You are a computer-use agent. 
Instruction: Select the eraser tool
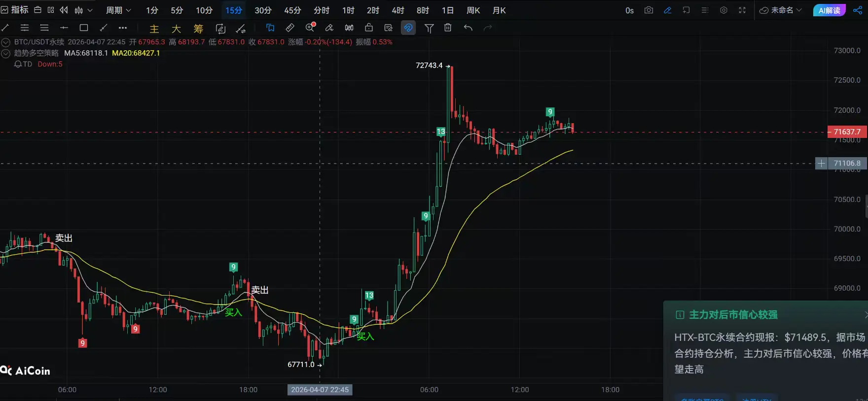[x=329, y=28]
